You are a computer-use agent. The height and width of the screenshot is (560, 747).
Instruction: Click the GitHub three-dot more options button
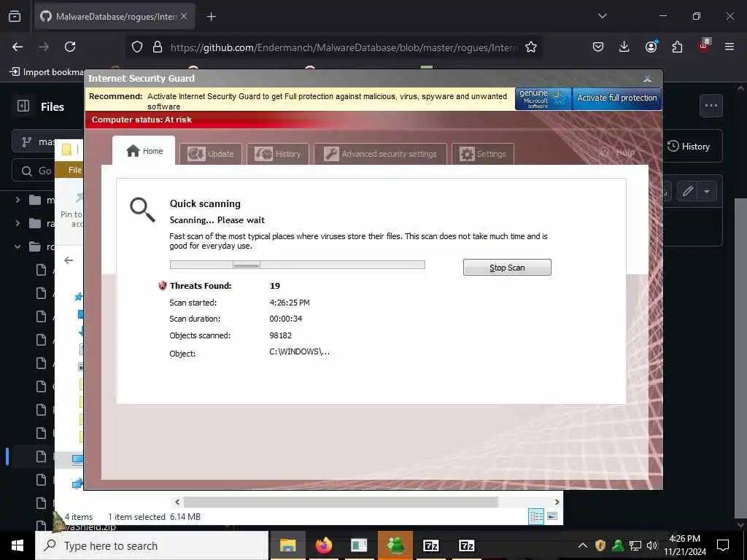711,106
